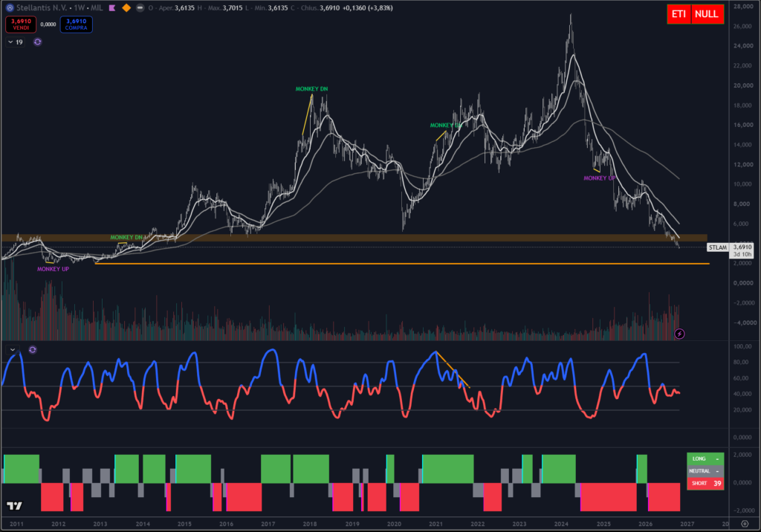
Task: Click the red ETI label box
Action: click(679, 14)
